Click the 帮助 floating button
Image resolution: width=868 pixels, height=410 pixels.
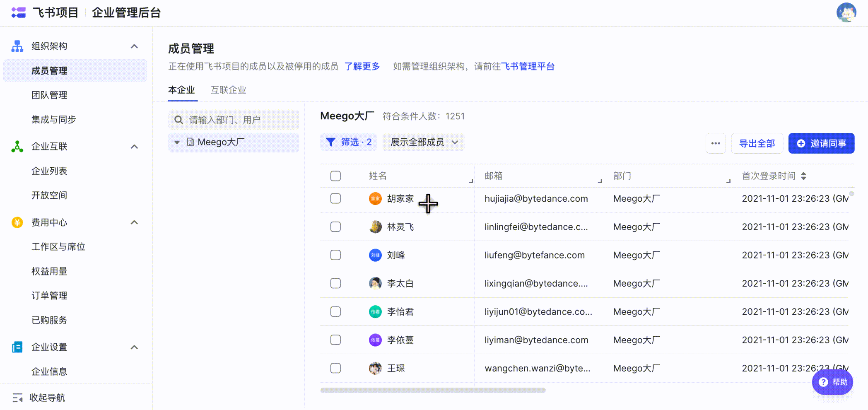tap(832, 382)
